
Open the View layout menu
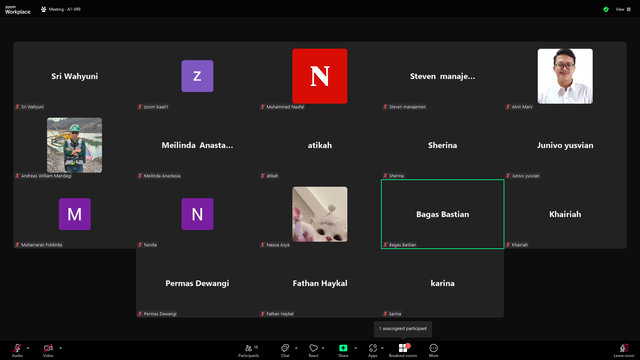tap(623, 9)
